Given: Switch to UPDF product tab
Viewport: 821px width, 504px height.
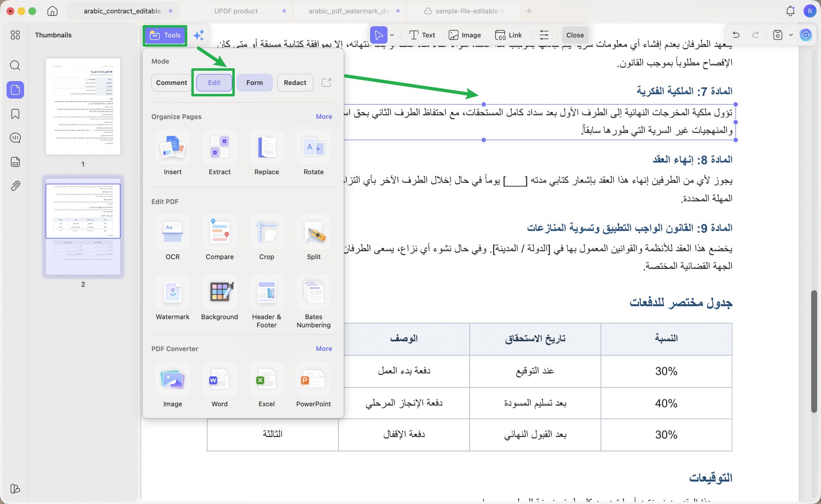Looking at the screenshot, I should click(236, 11).
